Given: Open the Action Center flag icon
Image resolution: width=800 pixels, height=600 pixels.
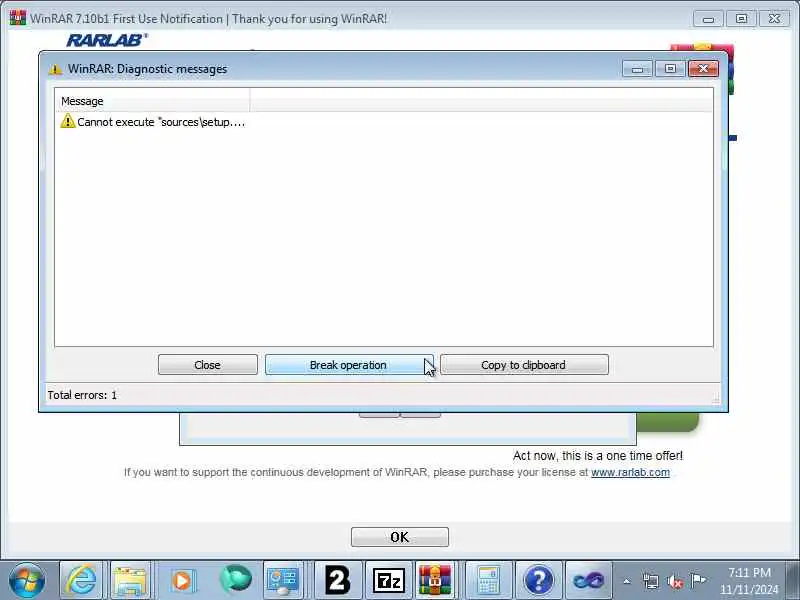Looking at the screenshot, I should [x=698, y=581].
